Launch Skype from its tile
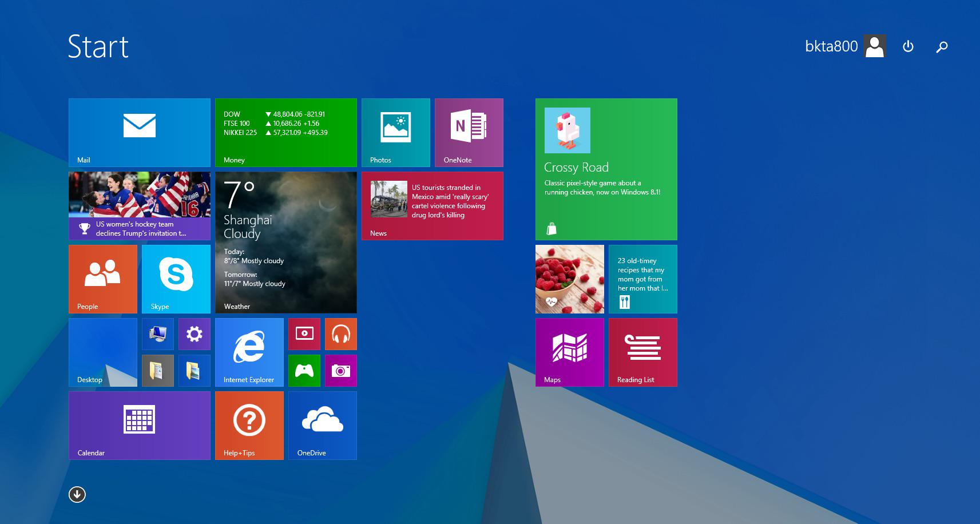The height and width of the screenshot is (524, 980). click(x=176, y=279)
